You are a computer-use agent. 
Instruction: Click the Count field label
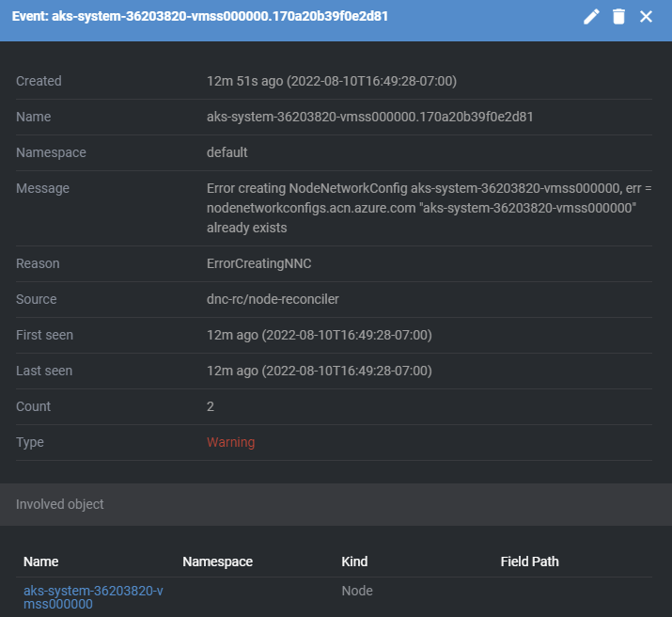coord(33,406)
